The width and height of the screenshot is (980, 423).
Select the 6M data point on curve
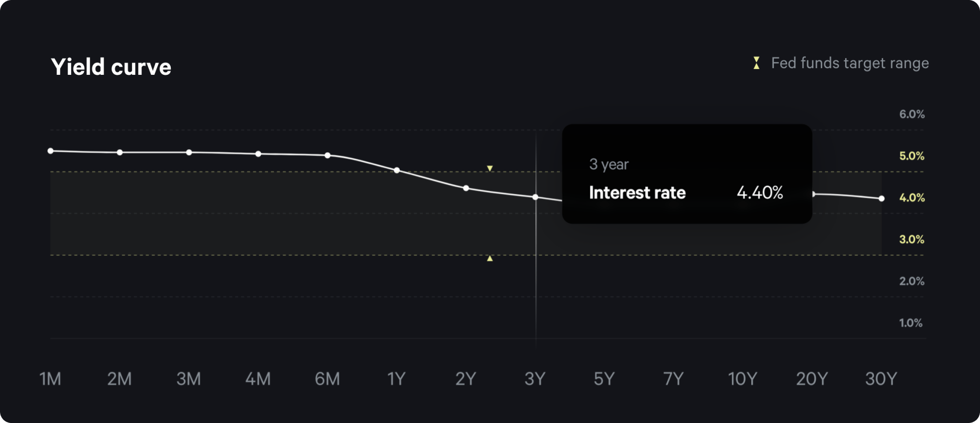click(328, 155)
